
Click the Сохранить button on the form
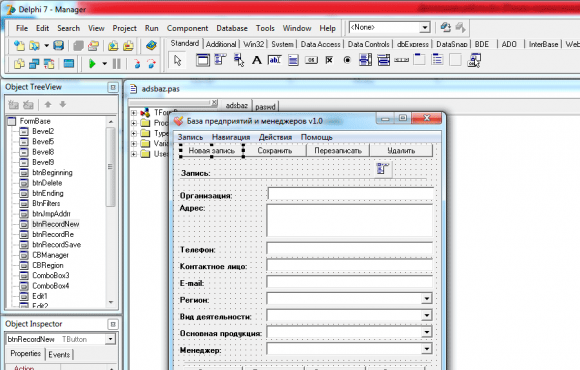point(275,151)
